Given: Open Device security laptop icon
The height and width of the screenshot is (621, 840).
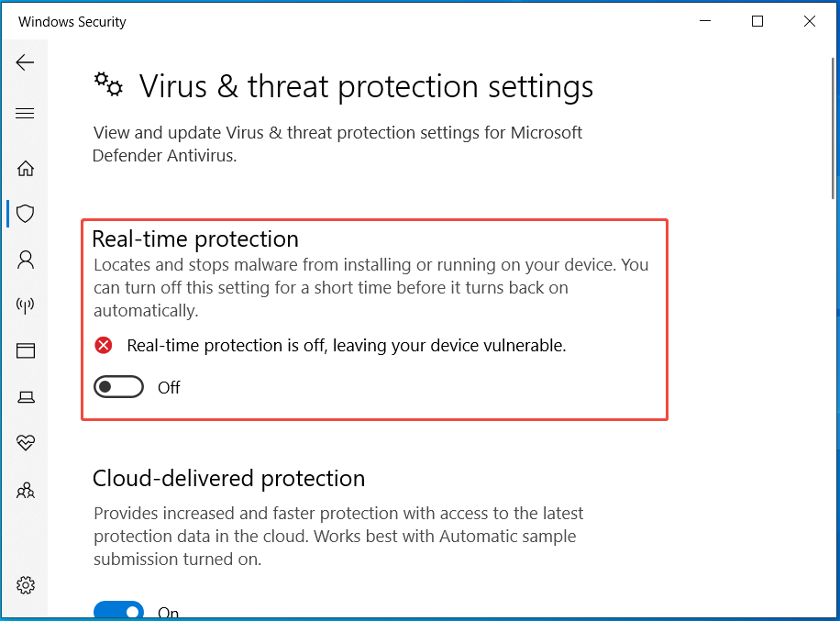Looking at the screenshot, I should [26, 396].
